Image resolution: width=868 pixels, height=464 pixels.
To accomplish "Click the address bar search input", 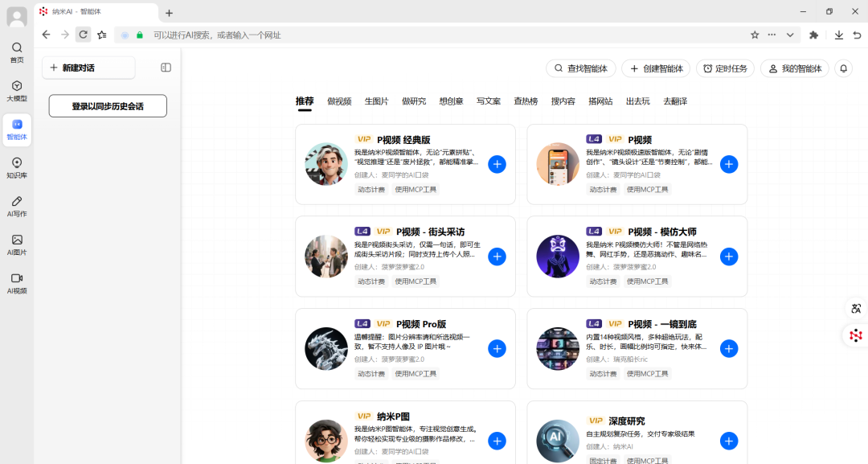I will tap(402, 35).
